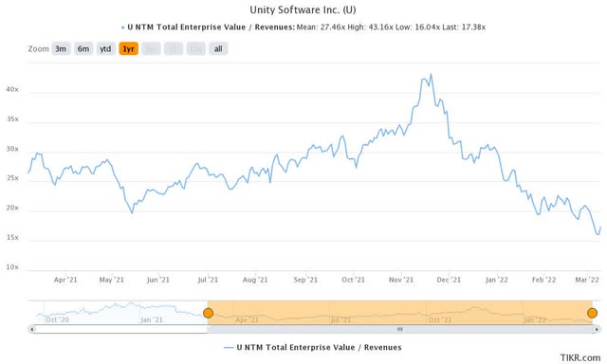Click the Jul '21 x-axis label
Viewport: 607px width, 364px height.
[x=208, y=280]
